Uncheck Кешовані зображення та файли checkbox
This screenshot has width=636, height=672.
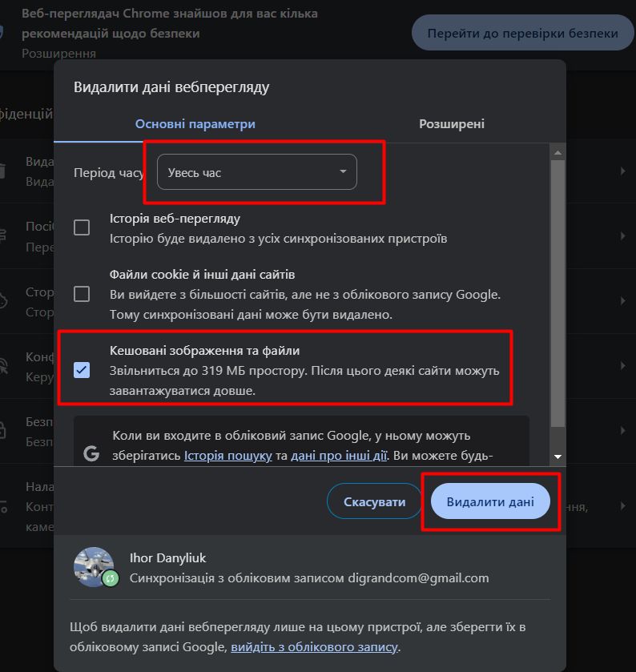[82, 370]
